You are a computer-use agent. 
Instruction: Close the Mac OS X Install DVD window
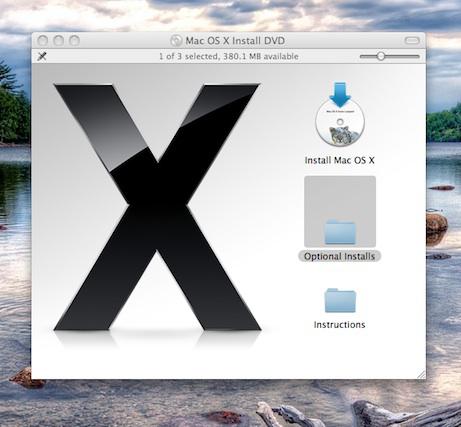(x=43, y=41)
